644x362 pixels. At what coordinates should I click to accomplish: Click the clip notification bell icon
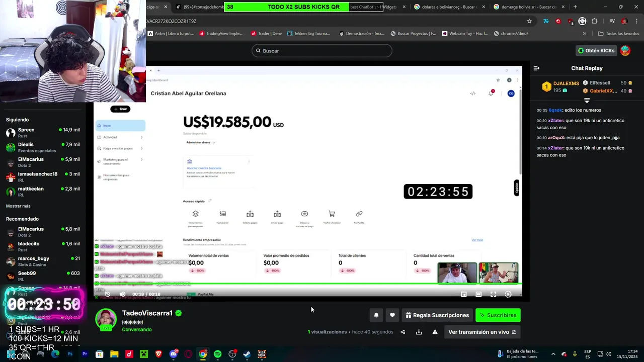pos(376,315)
